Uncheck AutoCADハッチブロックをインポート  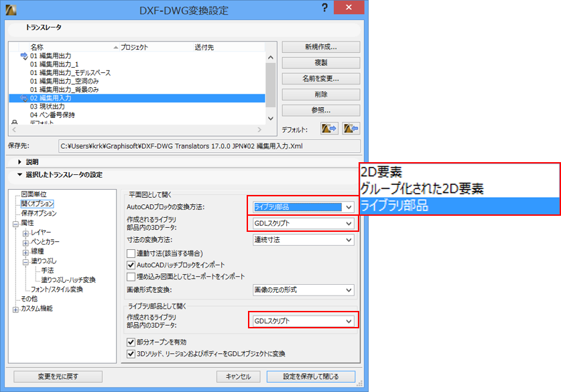(131, 265)
